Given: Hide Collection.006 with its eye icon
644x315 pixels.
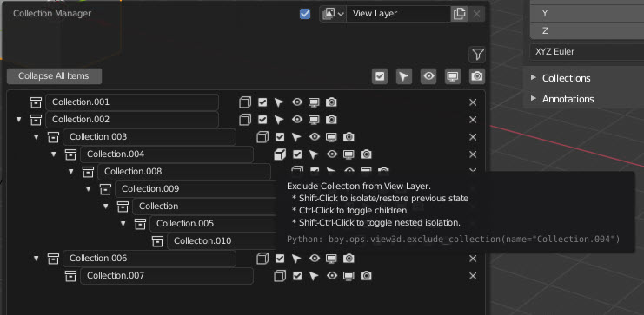Looking at the screenshot, I should [x=315, y=258].
